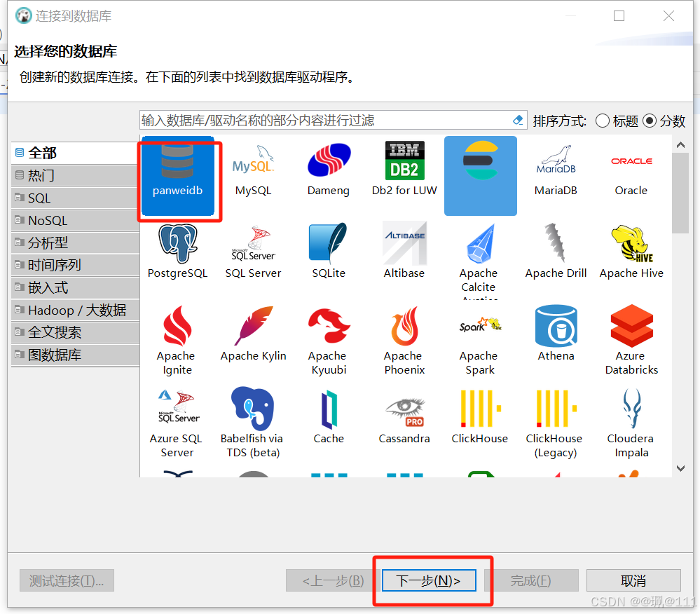Choose the MySQL database icon

(253, 170)
